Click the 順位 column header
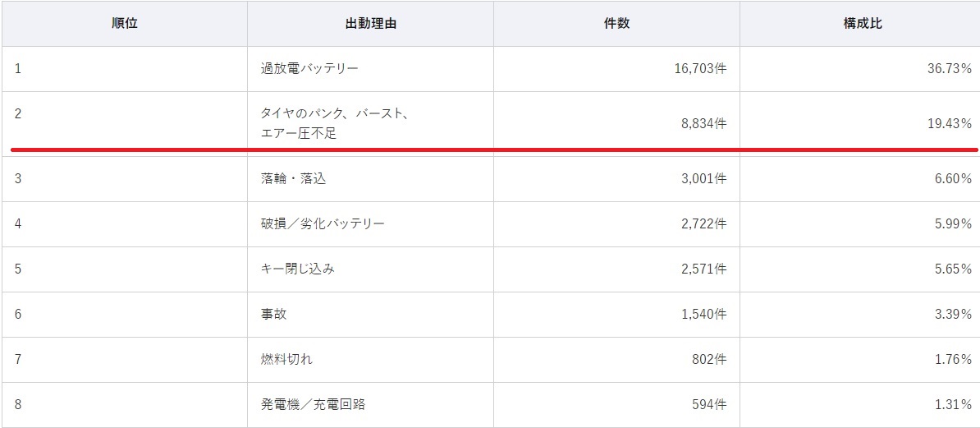The width and height of the screenshot is (980, 428). click(x=125, y=24)
